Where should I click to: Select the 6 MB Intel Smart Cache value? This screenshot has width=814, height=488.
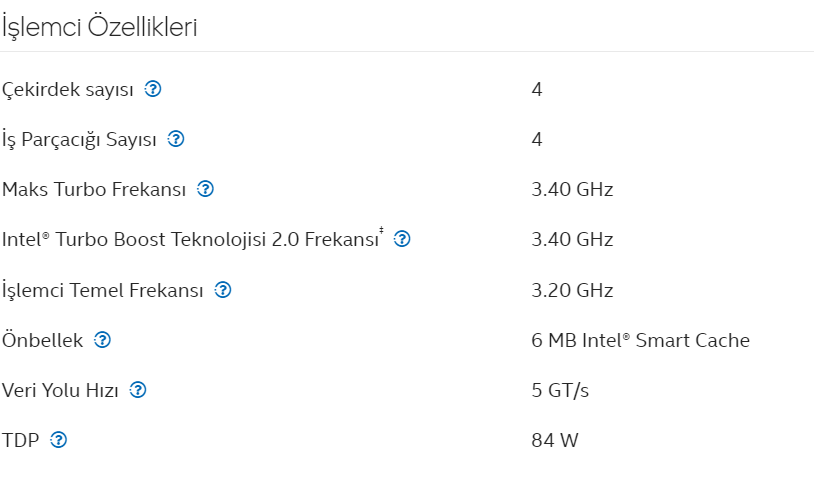(x=641, y=341)
